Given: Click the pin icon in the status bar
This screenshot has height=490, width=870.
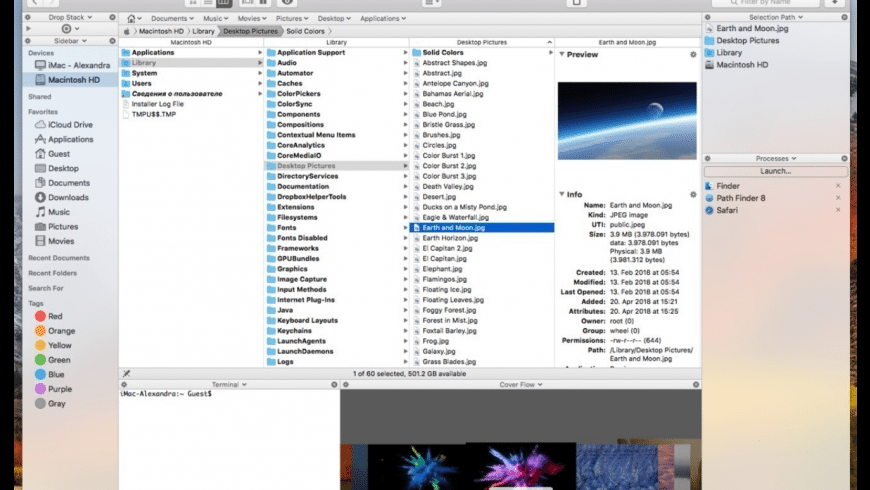Looking at the screenshot, I should click(127, 373).
